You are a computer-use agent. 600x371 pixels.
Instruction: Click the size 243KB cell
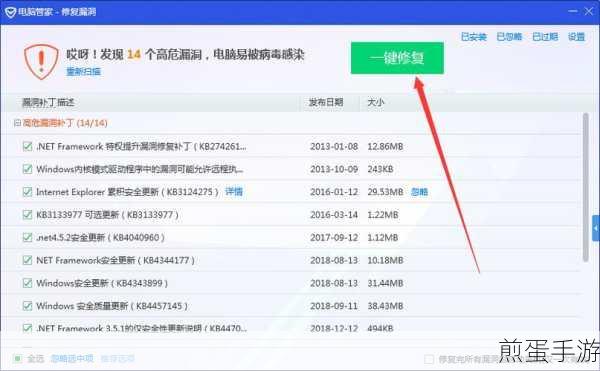click(380, 169)
